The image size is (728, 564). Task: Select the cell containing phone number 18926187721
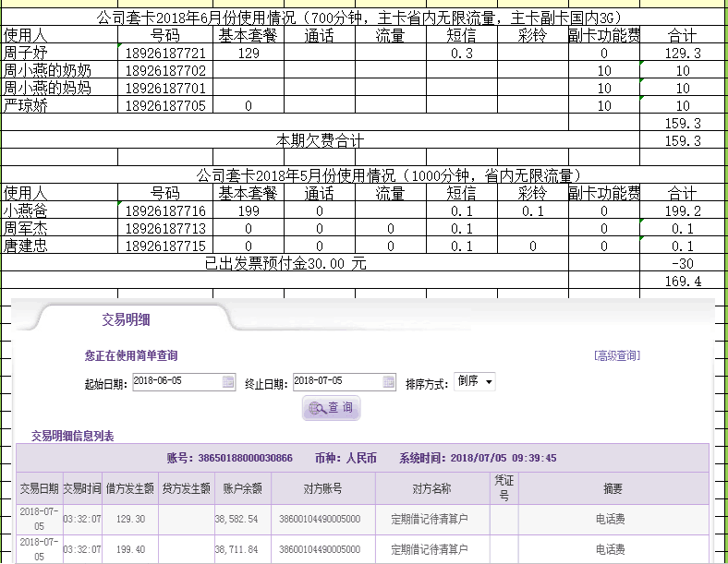click(165, 54)
